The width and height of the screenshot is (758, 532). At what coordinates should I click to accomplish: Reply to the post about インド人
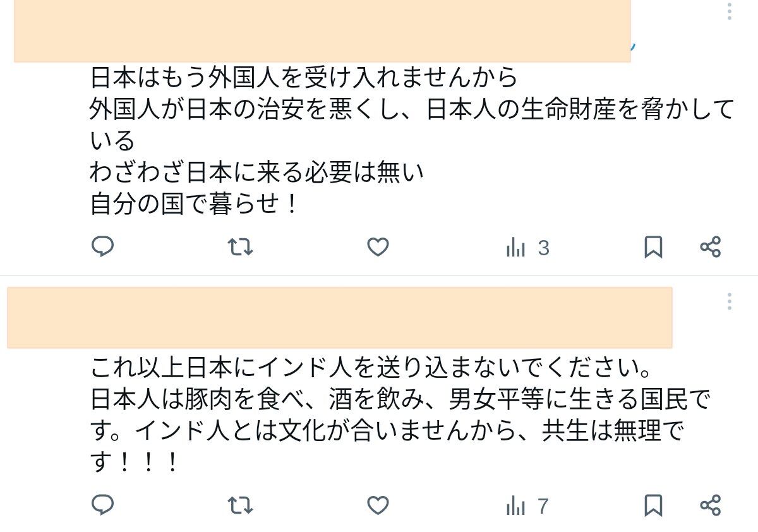pos(102,505)
